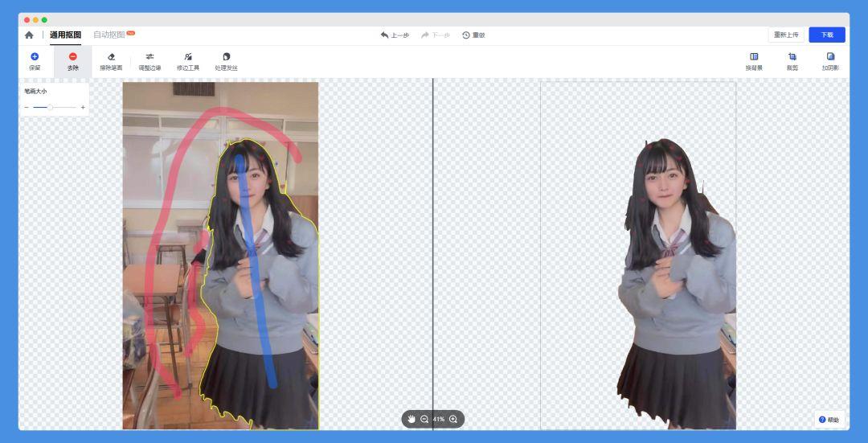Click the 裁剪 crop tool
This screenshot has width=868, height=443.
click(792, 61)
